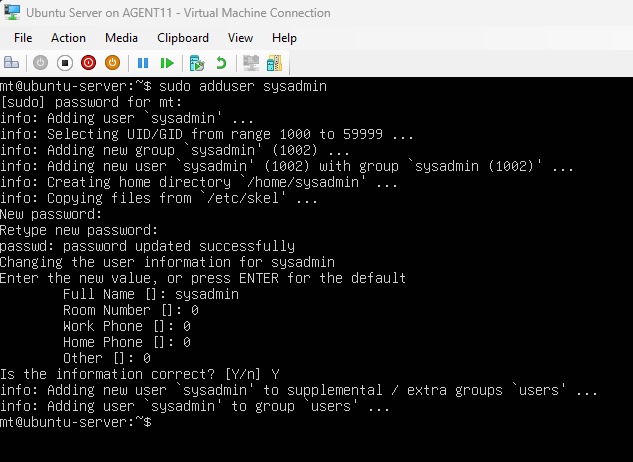Send Ctrl+Alt+Delete using the first toolbar icon
Viewport: 633px width, 462px height.
(x=14, y=62)
